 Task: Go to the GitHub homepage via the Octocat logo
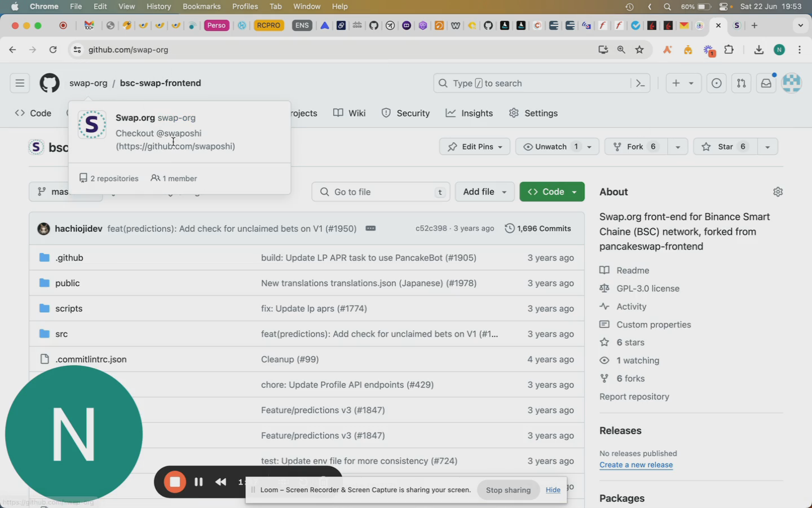(50, 83)
